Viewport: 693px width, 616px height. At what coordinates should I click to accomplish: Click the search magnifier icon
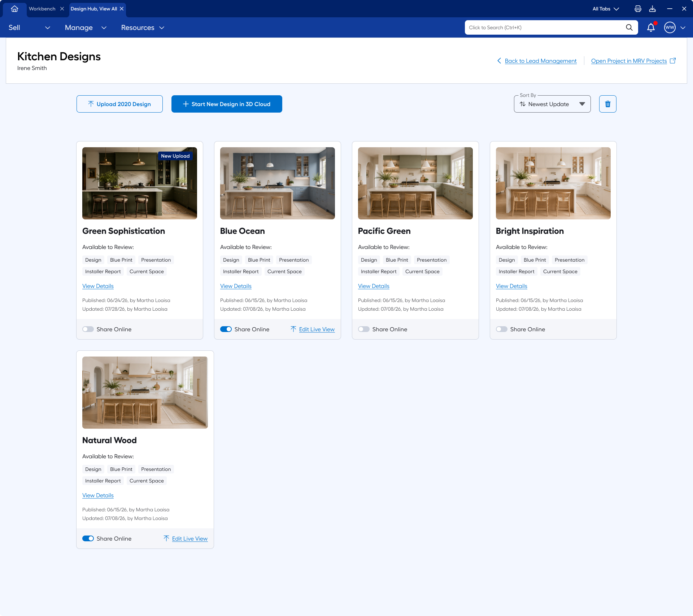[629, 27]
